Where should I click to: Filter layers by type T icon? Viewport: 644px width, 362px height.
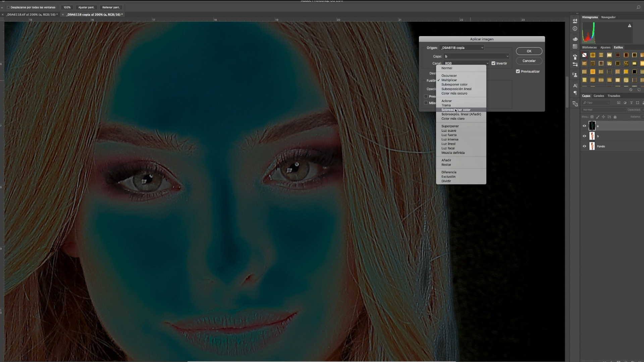pos(631,103)
